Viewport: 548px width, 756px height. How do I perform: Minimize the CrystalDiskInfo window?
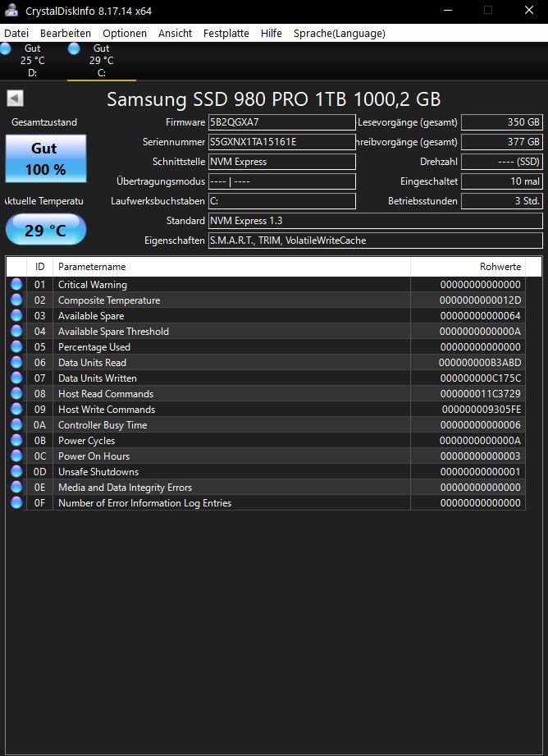[x=447, y=10]
